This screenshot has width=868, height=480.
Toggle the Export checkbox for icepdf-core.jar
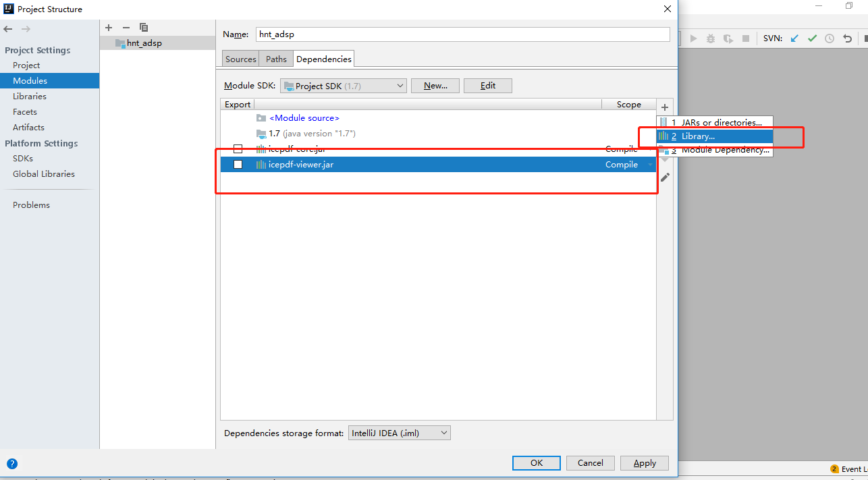(x=238, y=149)
